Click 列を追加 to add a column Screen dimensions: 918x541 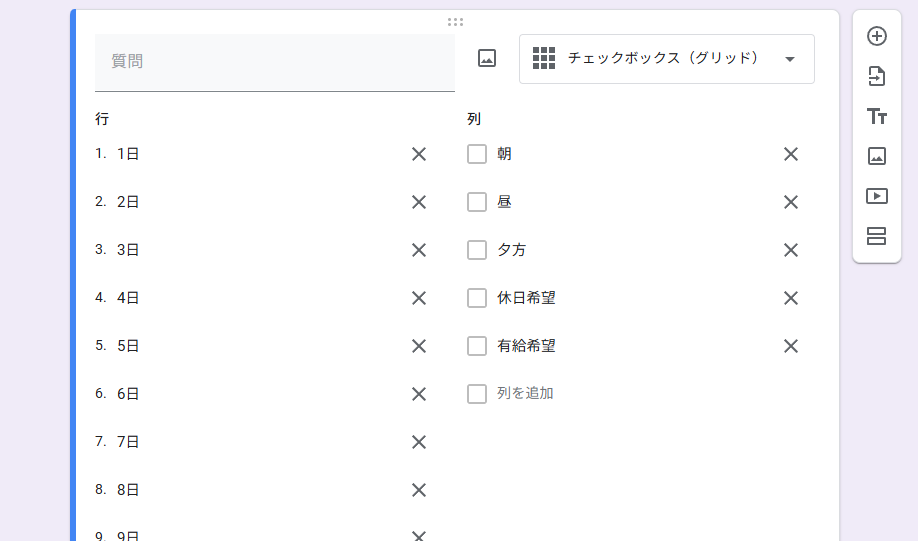[525, 394]
